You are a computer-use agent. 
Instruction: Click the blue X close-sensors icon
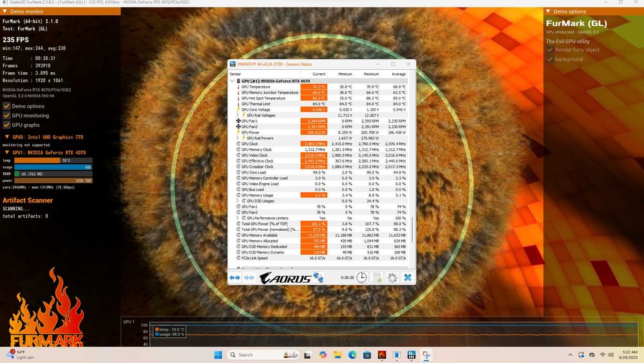tap(408, 277)
